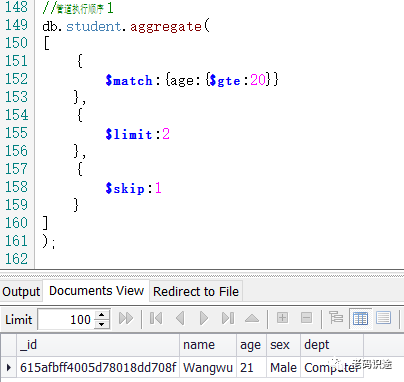Click the $match keyword in editor
The height and width of the screenshot is (382, 404).
pos(129,80)
